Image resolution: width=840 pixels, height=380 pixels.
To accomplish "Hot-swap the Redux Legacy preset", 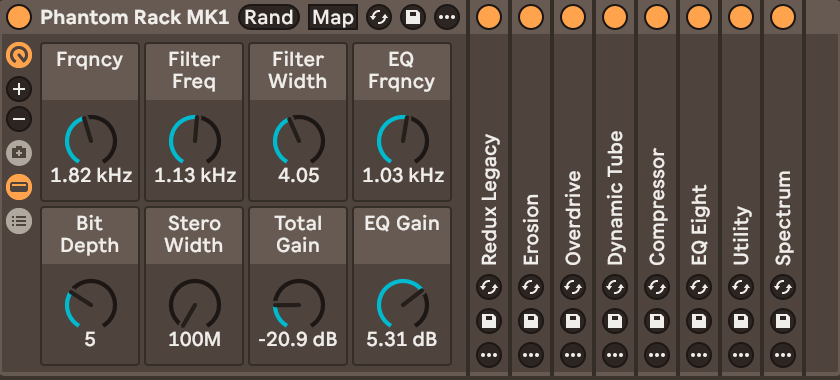I will pos(489,287).
